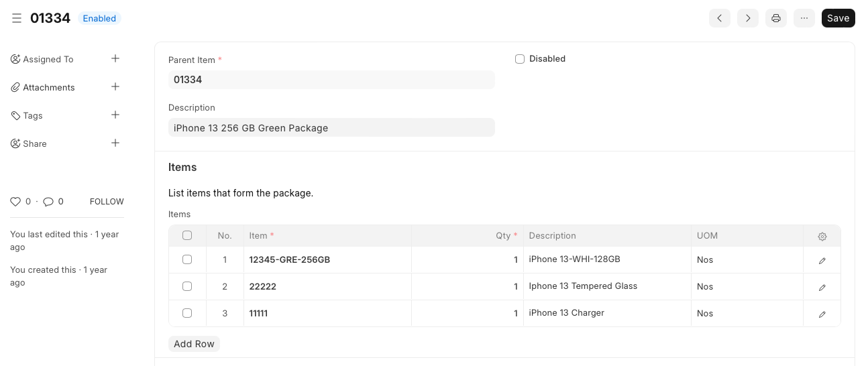Check the row for item 22222
This screenshot has width=868, height=366.
187,286
